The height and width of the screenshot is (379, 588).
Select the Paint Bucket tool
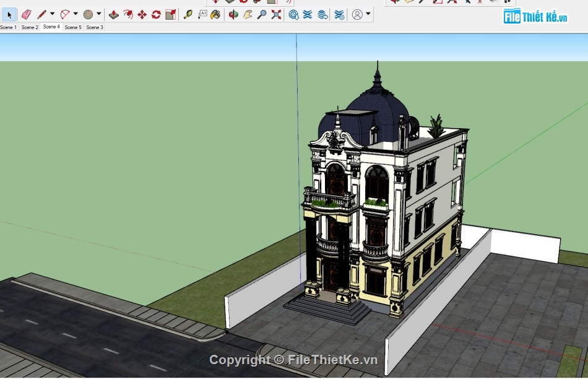[x=215, y=15]
